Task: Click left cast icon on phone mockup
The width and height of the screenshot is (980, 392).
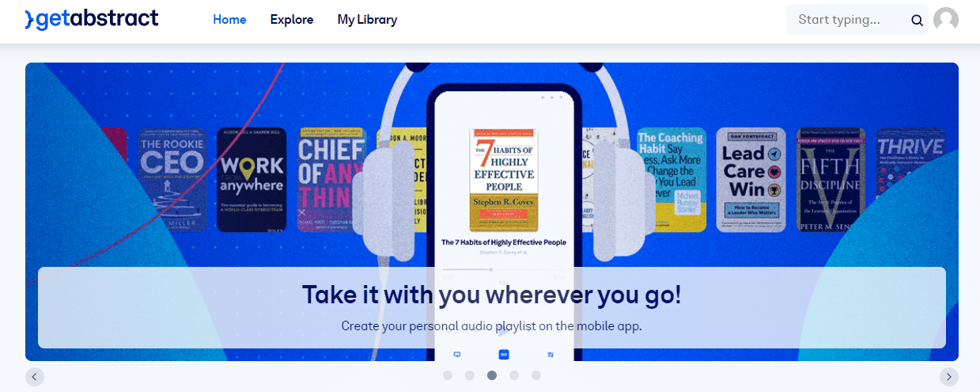Action: [x=456, y=354]
